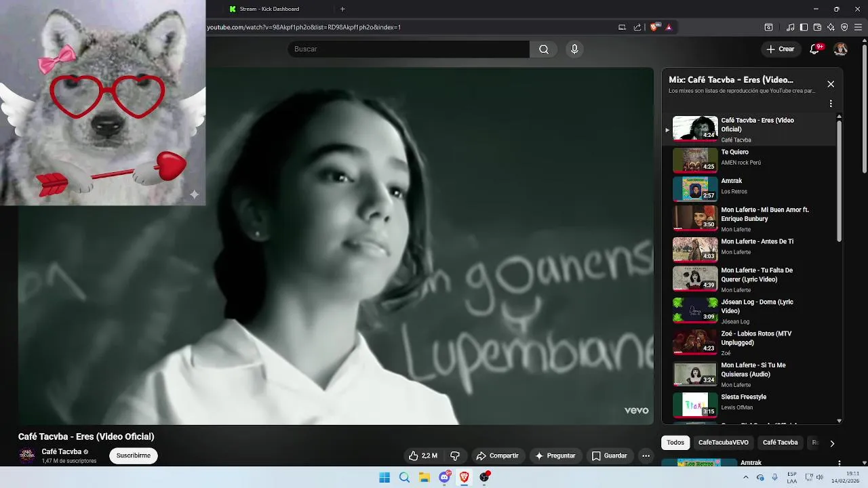
Task: Play Mon Laferte - Si Tu Me Quisieras
Action: tap(749, 373)
